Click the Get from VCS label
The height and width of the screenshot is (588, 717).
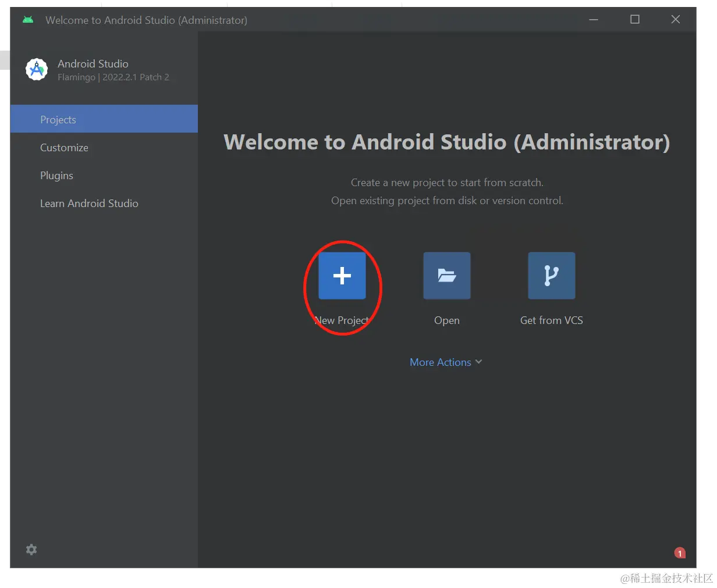[552, 320]
